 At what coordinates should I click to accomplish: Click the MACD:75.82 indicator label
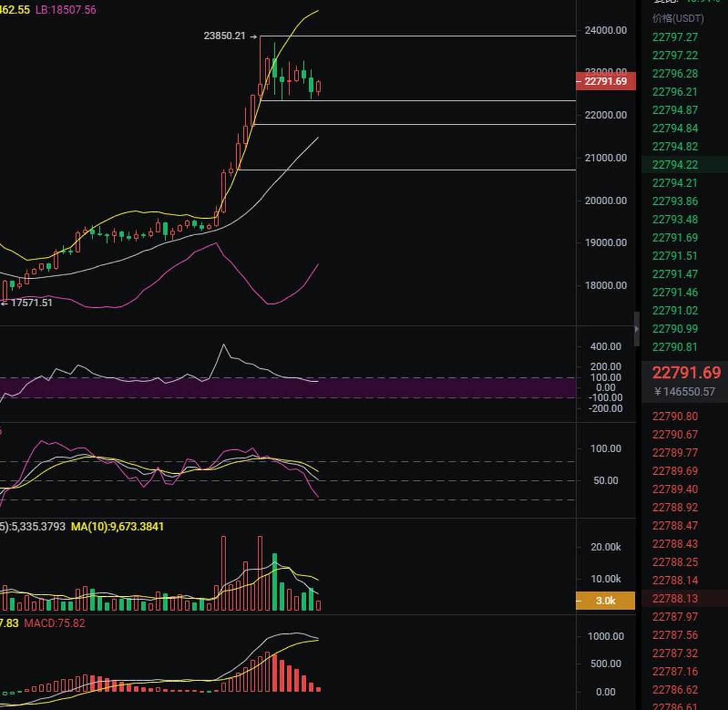54,623
